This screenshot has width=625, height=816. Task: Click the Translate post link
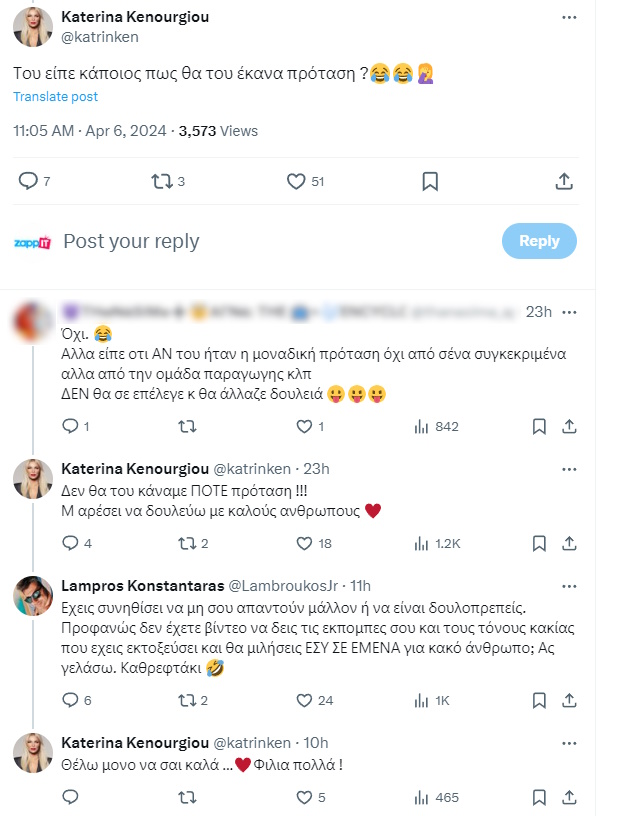55,96
